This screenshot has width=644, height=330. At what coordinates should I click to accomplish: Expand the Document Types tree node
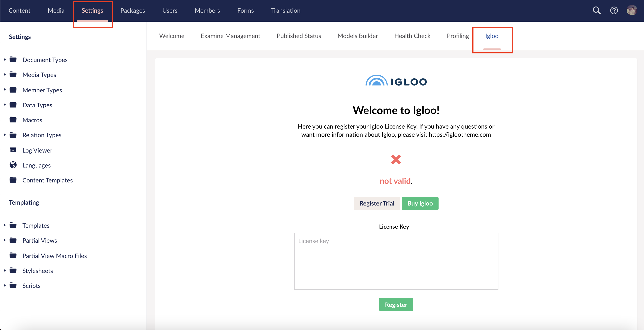tap(5, 60)
